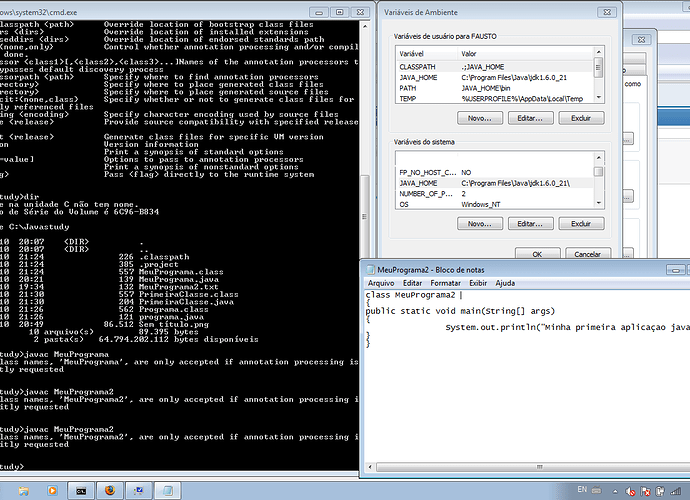Viewport: 690px width, 500px height.
Task: Click the power plug tray icon
Action: point(660,491)
